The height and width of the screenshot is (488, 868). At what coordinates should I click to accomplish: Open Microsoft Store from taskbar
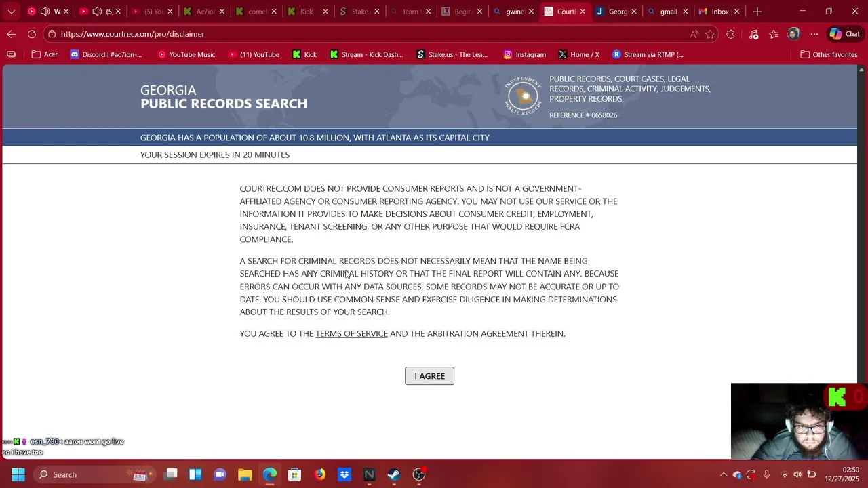[294, 474]
